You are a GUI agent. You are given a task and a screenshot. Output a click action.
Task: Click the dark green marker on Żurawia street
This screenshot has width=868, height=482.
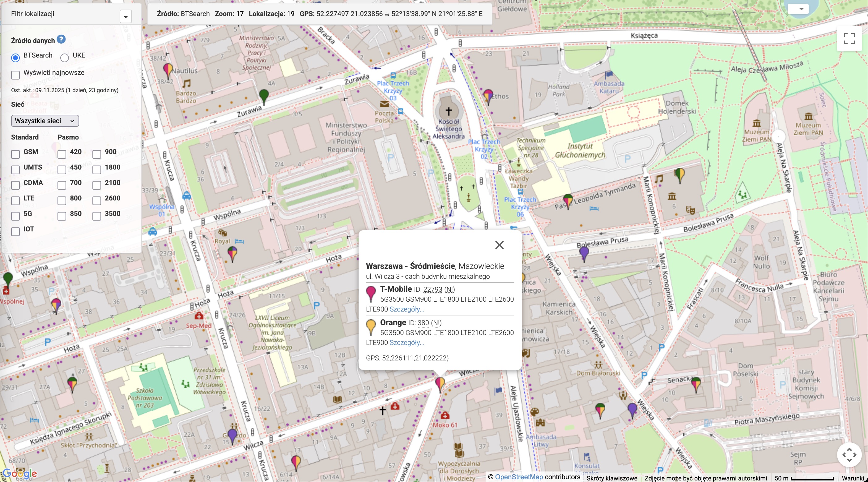pos(264,95)
